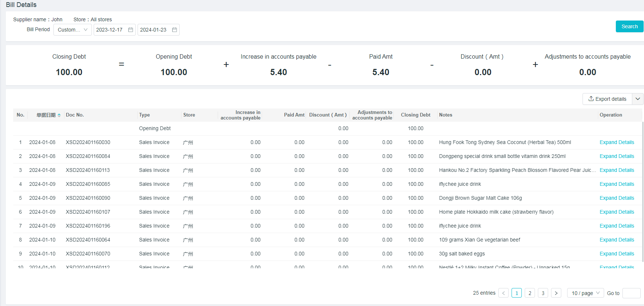The width and height of the screenshot is (644, 306).
Task: Expand details for 30g salt baked eggs
Action: tap(617, 254)
